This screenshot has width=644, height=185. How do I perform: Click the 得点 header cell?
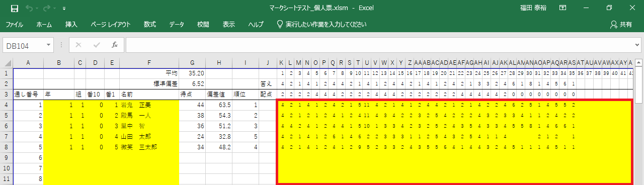192,95
